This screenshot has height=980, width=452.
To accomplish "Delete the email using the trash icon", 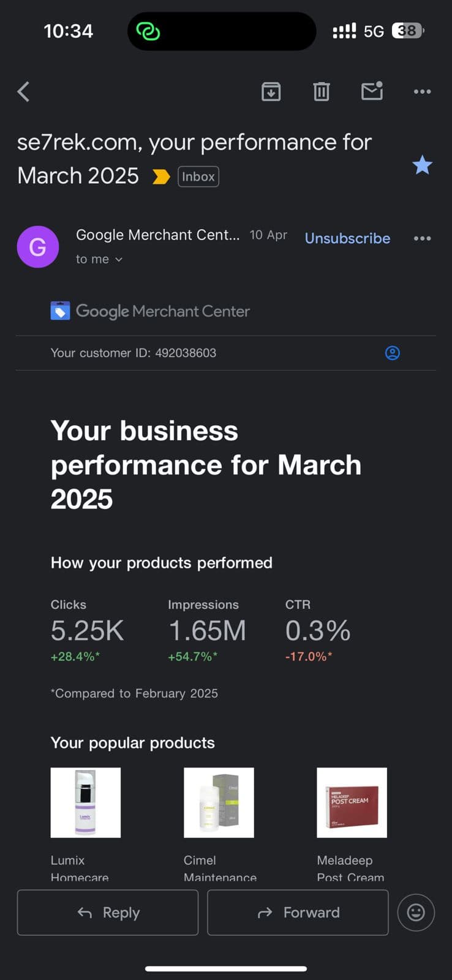I will pyautogui.click(x=322, y=92).
